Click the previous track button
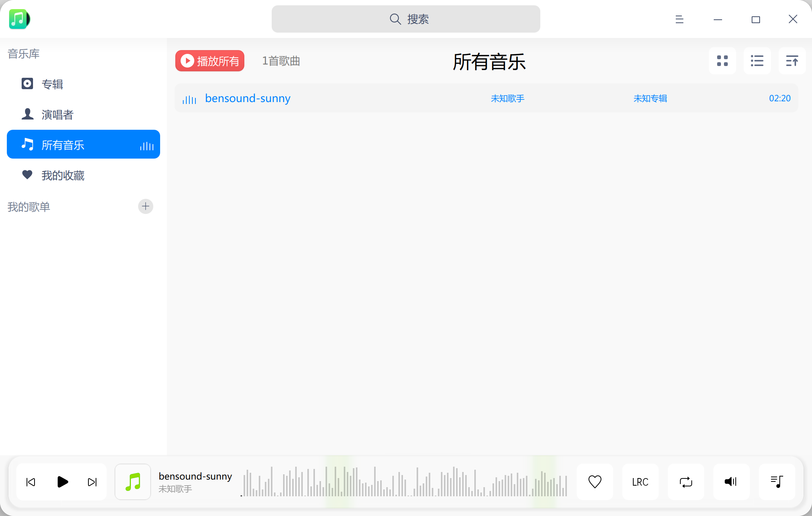812x516 pixels. click(x=31, y=482)
